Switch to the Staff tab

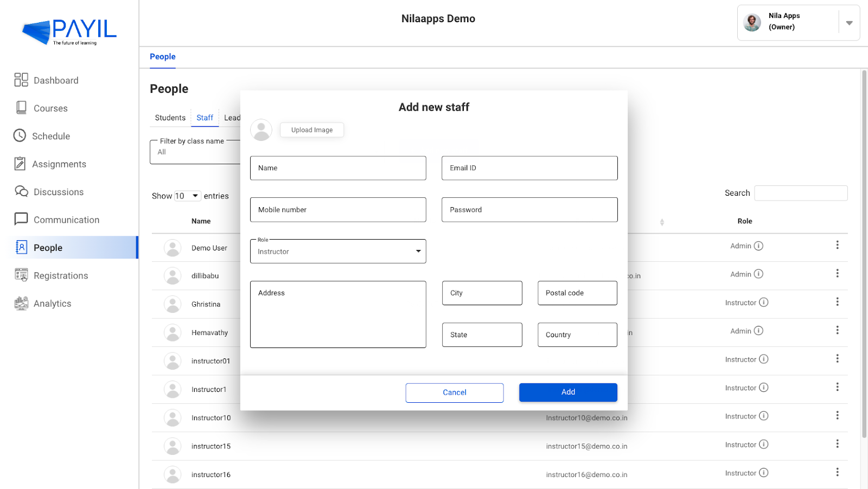pyautogui.click(x=205, y=118)
